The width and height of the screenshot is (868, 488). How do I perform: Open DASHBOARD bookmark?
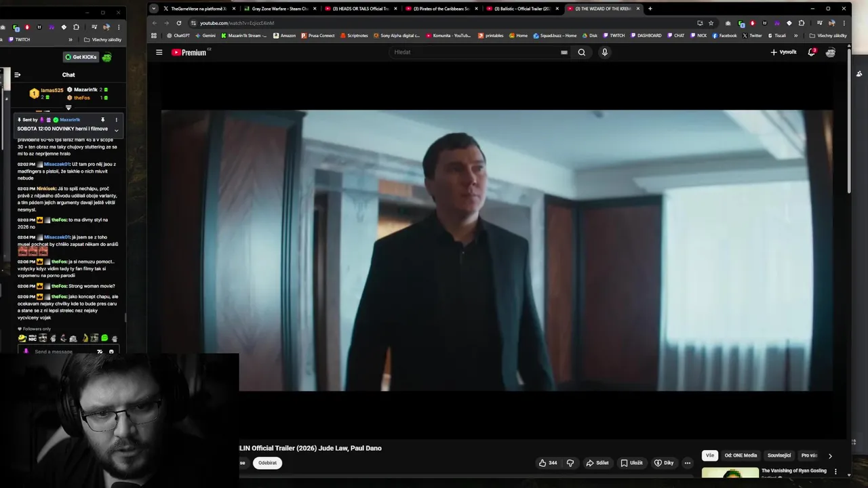coord(646,35)
